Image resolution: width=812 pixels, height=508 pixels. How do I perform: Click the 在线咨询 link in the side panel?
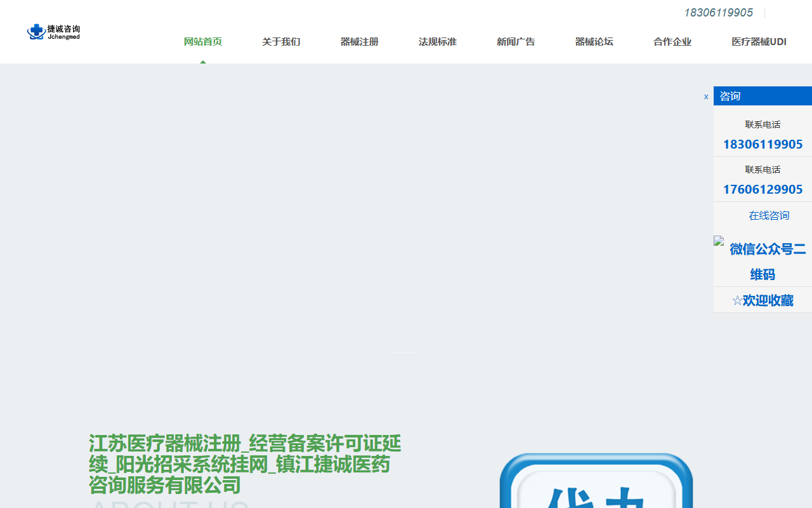click(x=769, y=215)
